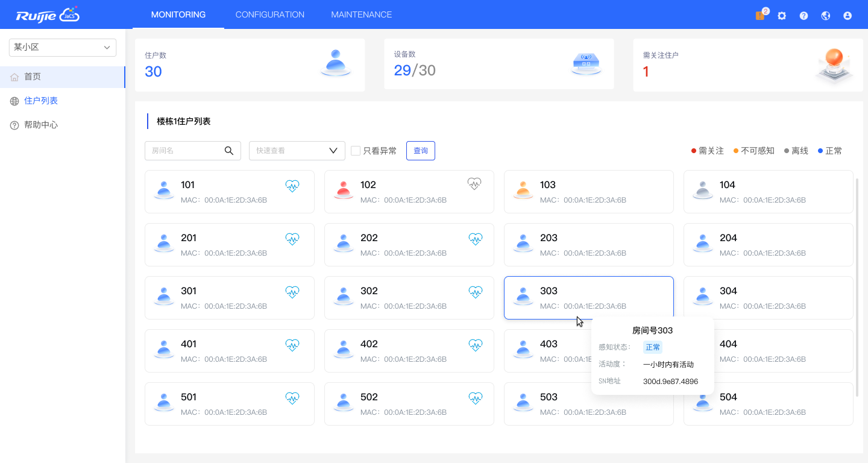This screenshot has width=868, height=463.
Task: Open 帮助中心 in the sidebar
Action: pyautogui.click(x=41, y=125)
